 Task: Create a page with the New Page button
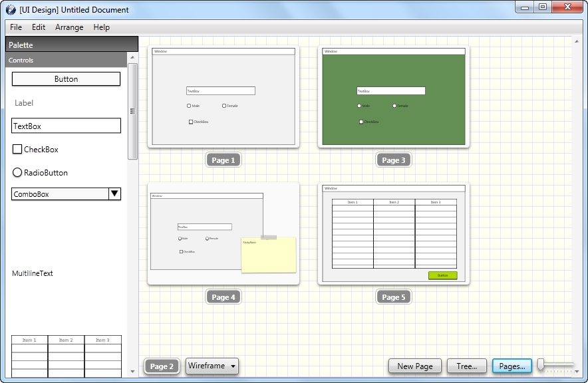[414, 366]
